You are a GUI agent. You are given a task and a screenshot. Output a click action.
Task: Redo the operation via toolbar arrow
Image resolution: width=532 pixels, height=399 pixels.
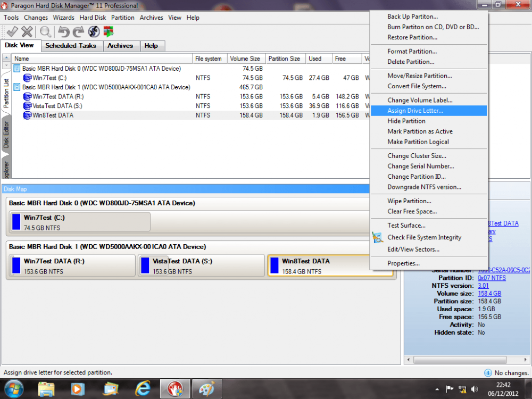coord(78,31)
